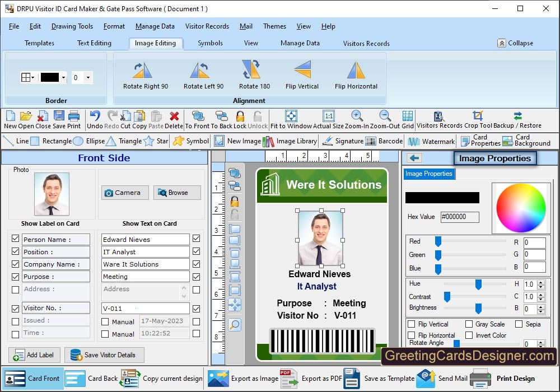Increase the Hue value stepper

[x=541, y=282]
